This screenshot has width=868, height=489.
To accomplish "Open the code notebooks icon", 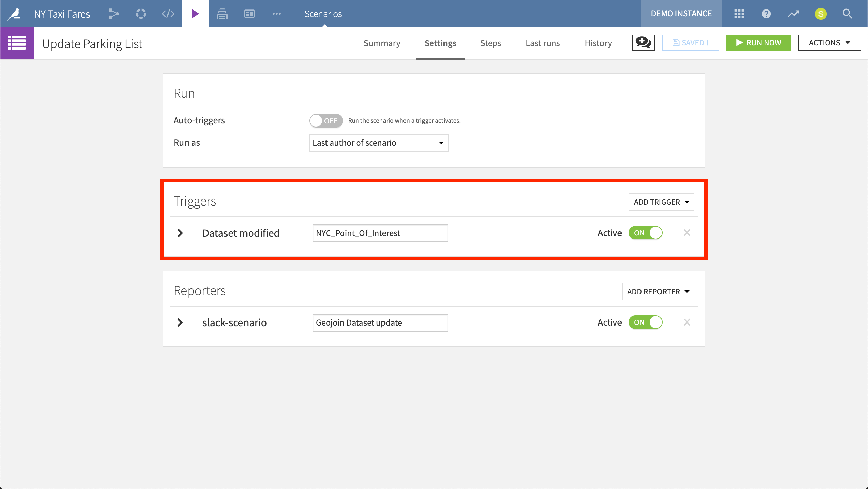I will tap(168, 14).
